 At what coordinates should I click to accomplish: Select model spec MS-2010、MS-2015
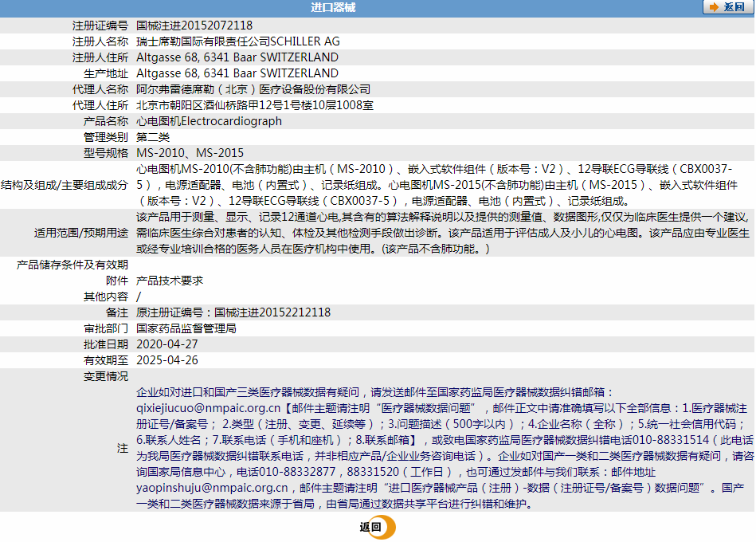pyautogui.click(x=190, y=153)
